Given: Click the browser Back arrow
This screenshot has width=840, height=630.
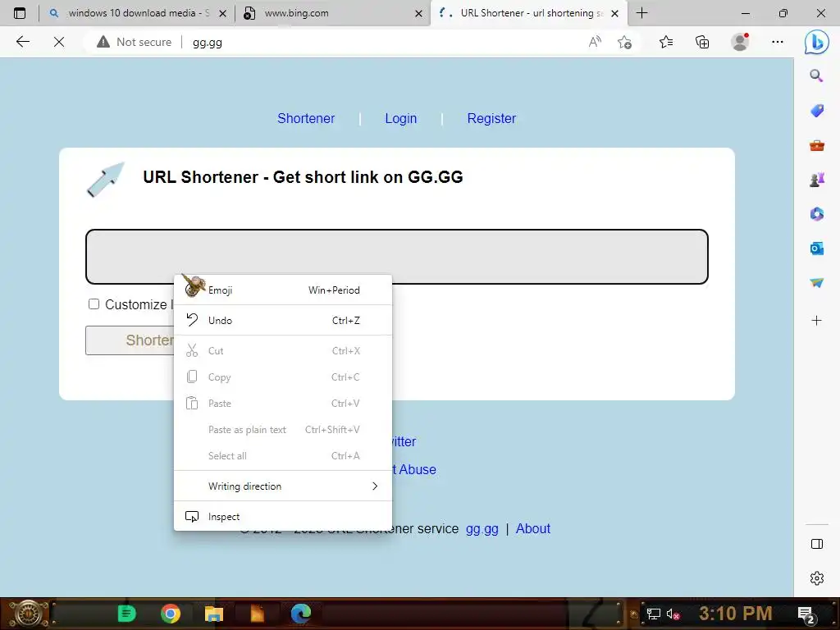Looking at the screenshot, I should tap(22, 42).
